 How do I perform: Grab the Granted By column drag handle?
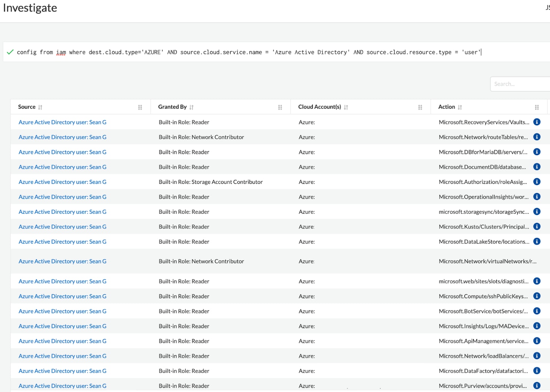pos(280,107)
